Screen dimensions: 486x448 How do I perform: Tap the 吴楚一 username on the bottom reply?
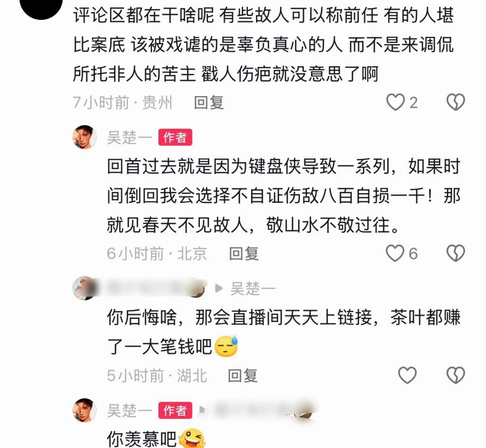tap(130, 410)
